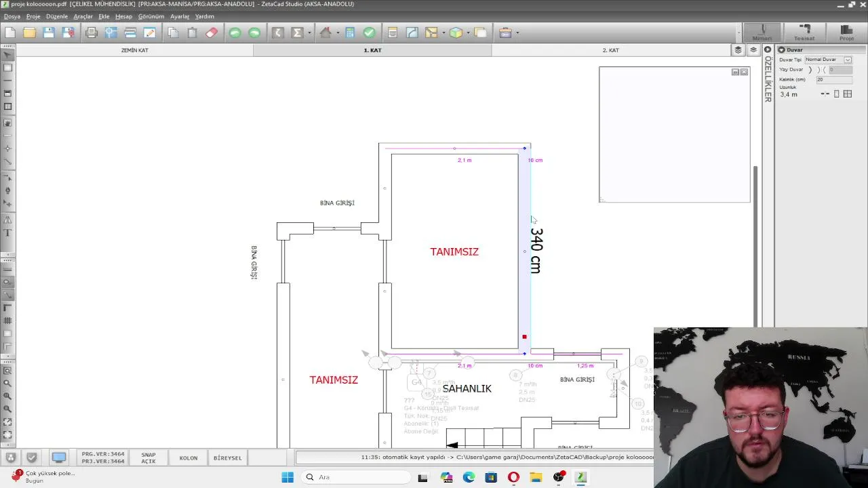The image size is (868, 488).
Task: Click the stacked layers icon
Action: point(738,50)
